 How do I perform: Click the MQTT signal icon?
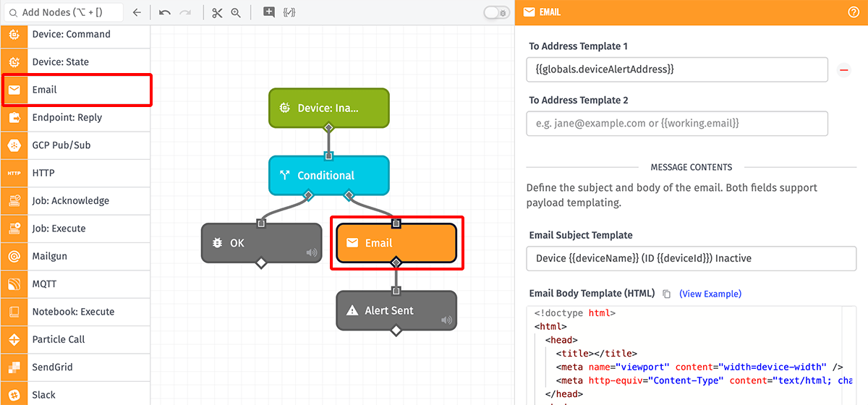point(14,284)
